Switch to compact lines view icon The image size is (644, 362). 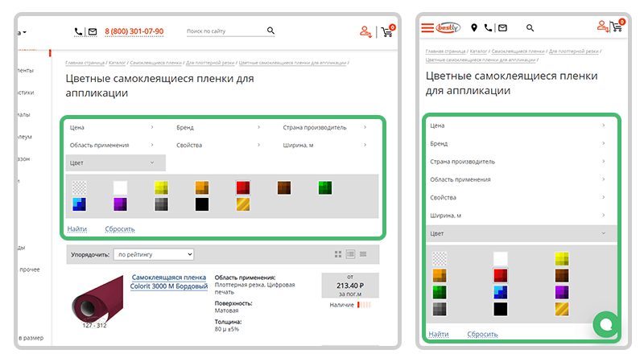click(x=363, y=254)
